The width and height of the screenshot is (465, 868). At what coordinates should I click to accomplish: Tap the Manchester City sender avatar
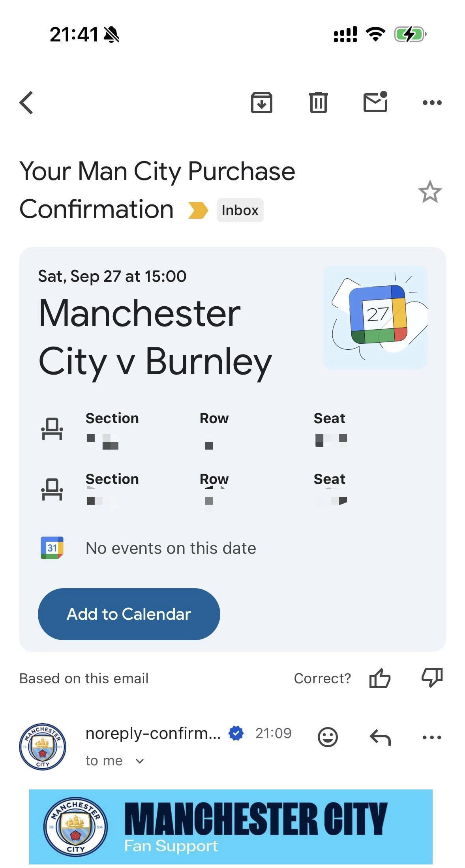(x=43, y=746)
